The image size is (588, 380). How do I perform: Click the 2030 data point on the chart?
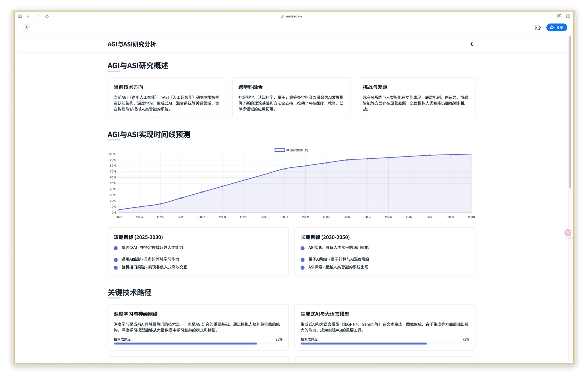pos(264,174)
